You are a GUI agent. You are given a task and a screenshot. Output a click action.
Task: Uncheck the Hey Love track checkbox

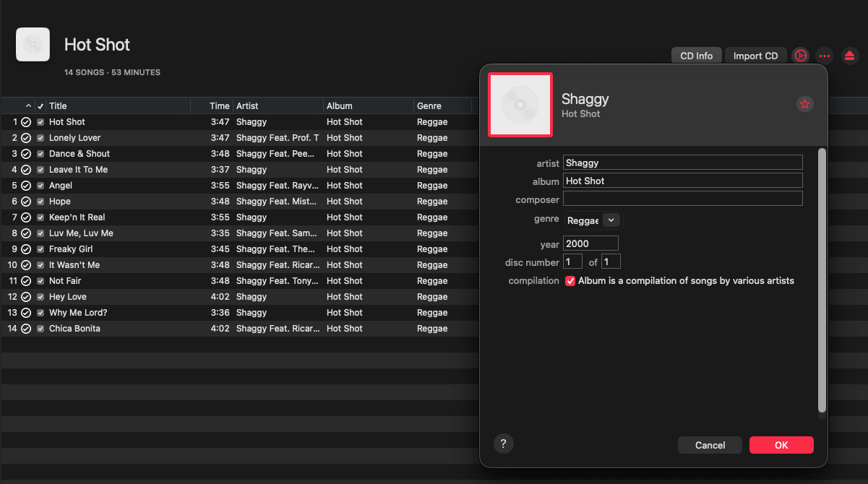pyautogui.click(x=40, y=297)
